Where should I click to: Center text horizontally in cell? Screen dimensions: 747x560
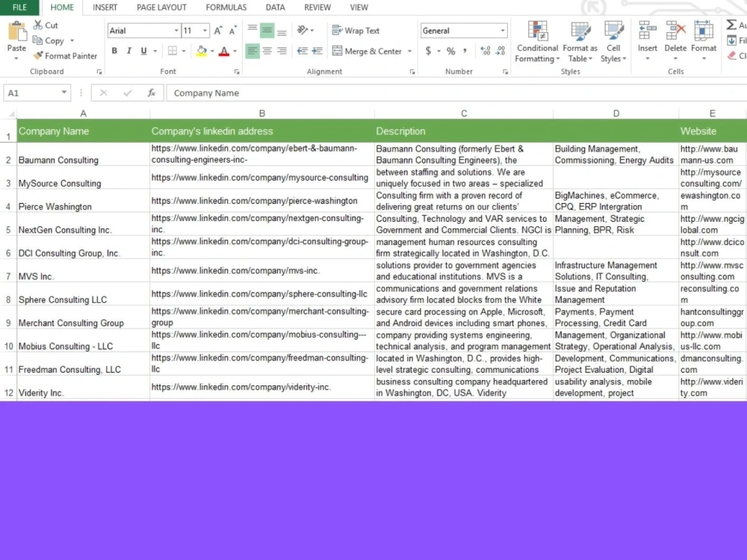click(267, 51)
